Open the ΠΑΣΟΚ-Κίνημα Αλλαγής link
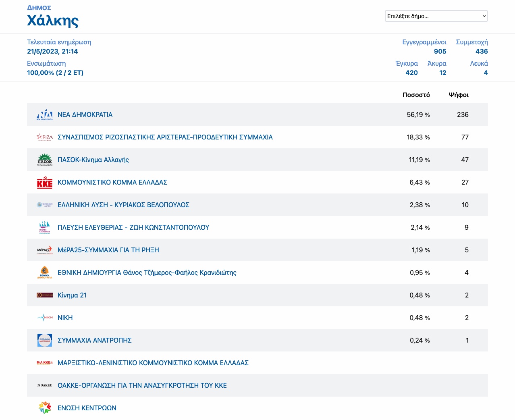The width and height of the screenshot is (515, 420). click(93, 160)
